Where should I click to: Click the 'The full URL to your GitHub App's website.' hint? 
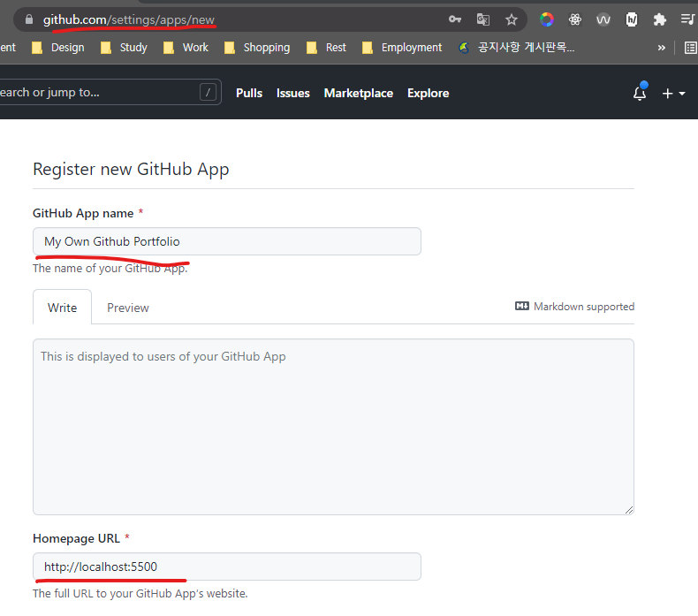pos(140,593)
